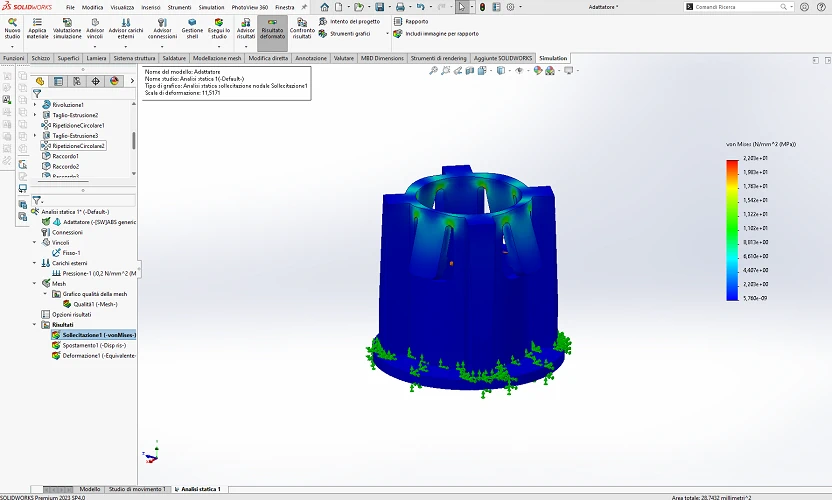Image resolution: width=832 pixels, height=500 pixels.
Task: Open the Advisor vincoli dropdown arrow
Action: (95, 44)
